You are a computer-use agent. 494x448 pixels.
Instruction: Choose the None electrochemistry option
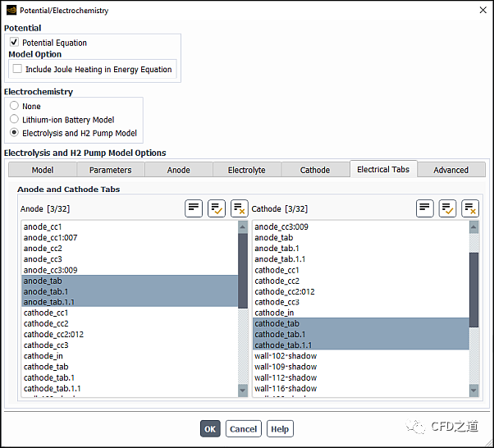14,106
